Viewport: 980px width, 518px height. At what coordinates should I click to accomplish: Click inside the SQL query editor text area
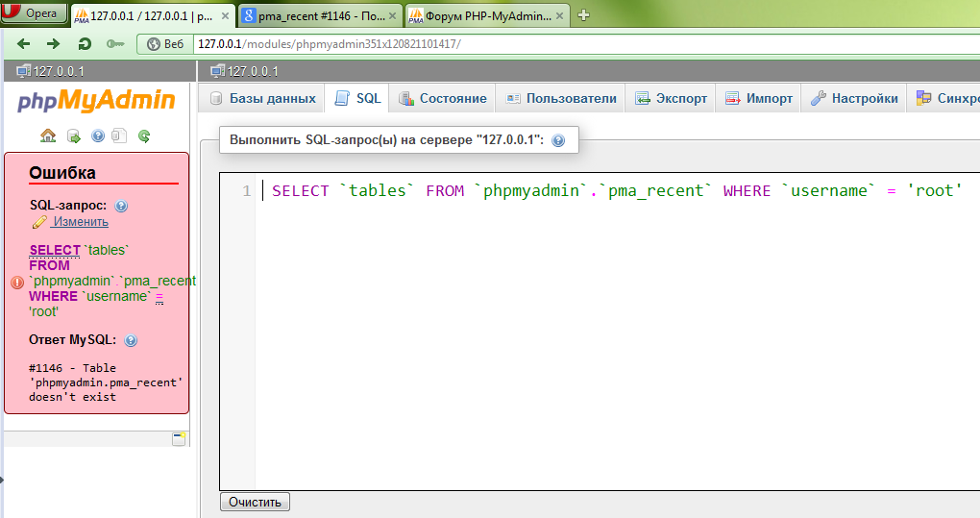point(615,336)
